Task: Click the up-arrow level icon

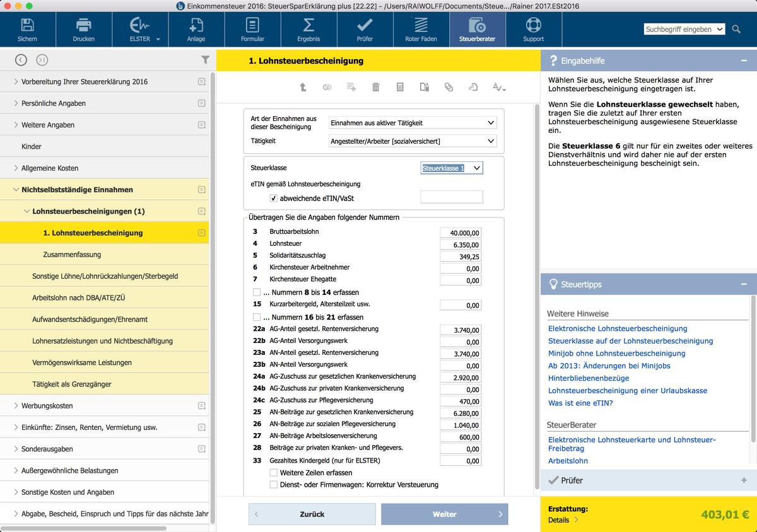Action: [x=303, y=88]
